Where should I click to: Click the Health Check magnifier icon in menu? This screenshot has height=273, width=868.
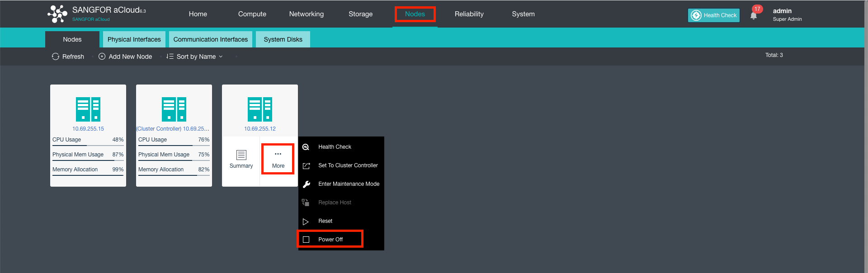pos(306,147)
